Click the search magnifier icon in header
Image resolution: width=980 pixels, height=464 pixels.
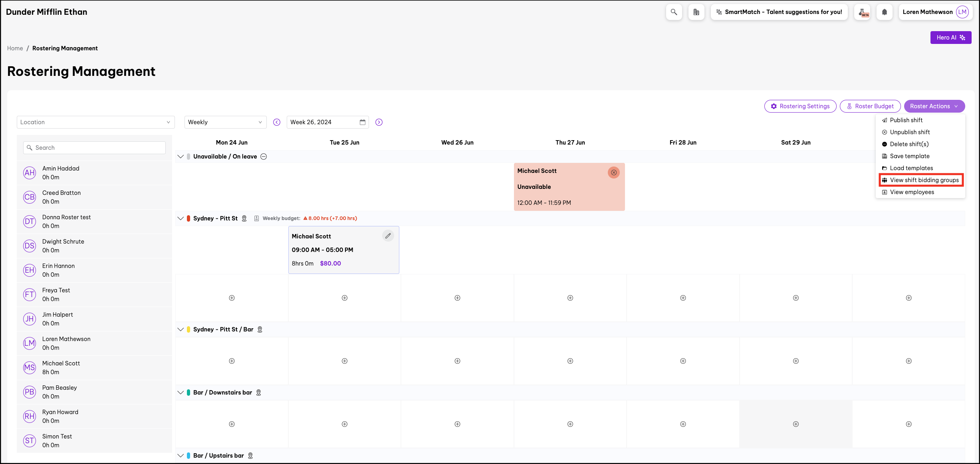tap(674, 12)
